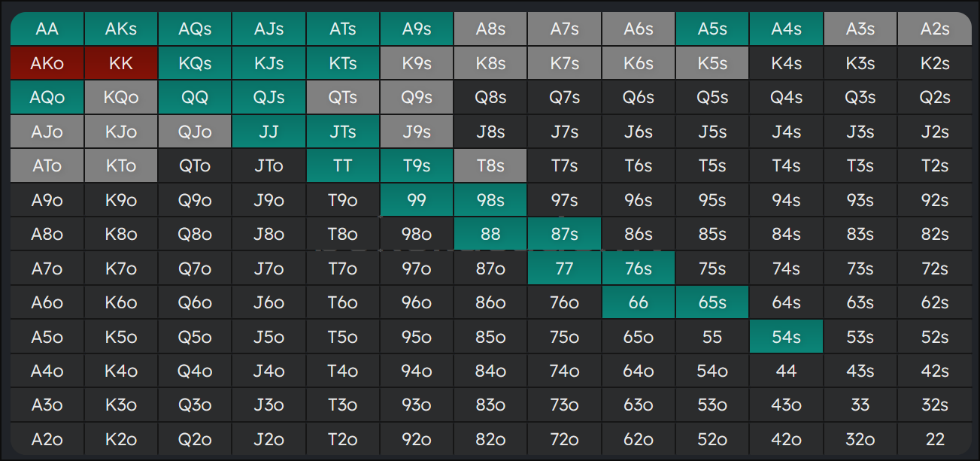Viewport: 980px width, 461px height.
Task: Select the A2s cell in top row
Action: tap(934, 29)
